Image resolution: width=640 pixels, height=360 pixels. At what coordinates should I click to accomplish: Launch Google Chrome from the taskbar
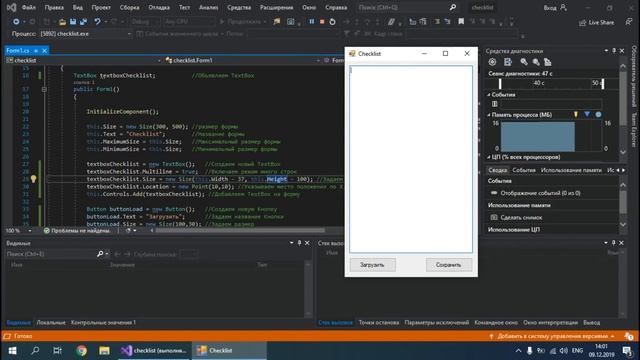pyautogui.click(x=81, y=351)
